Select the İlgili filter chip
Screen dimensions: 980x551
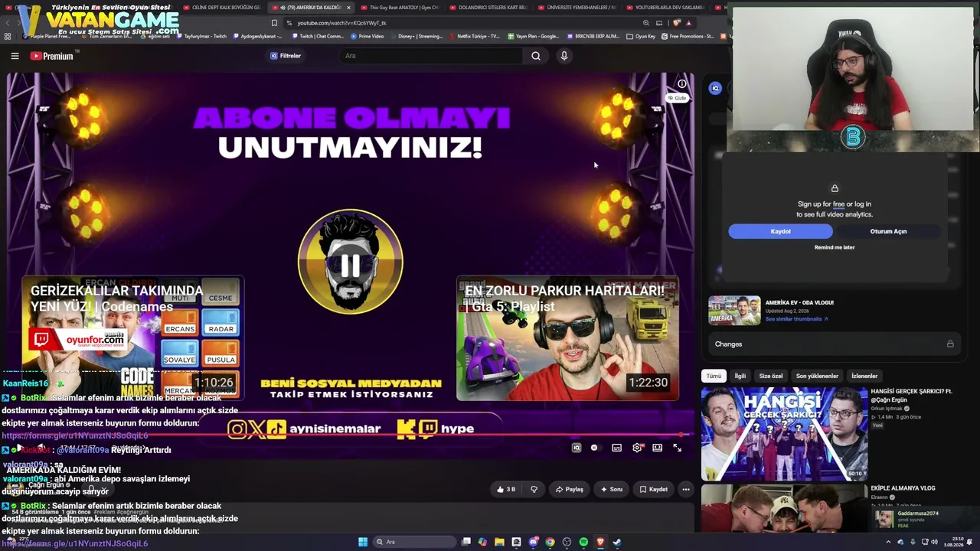(740, 376)
